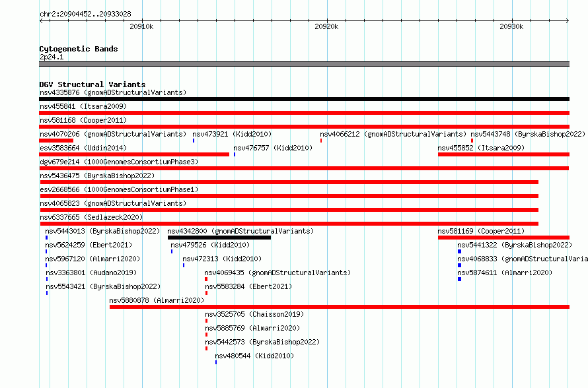The height and width of the screenshot is (388, 588).
Task: Click the black bar under nsv4342800
Action: [219, 238]
